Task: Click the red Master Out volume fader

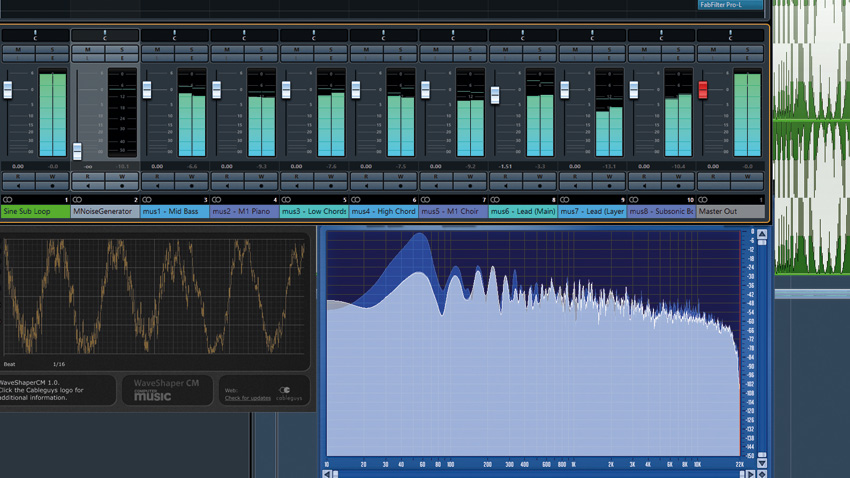Action: pyautogui.click(x=703, y=90)
